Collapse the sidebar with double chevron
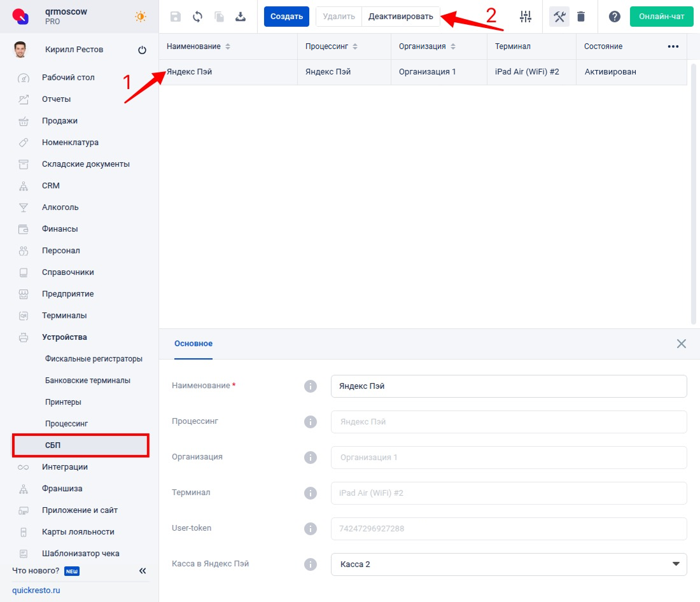Viewport: 700px width, 602px height. 143,571
